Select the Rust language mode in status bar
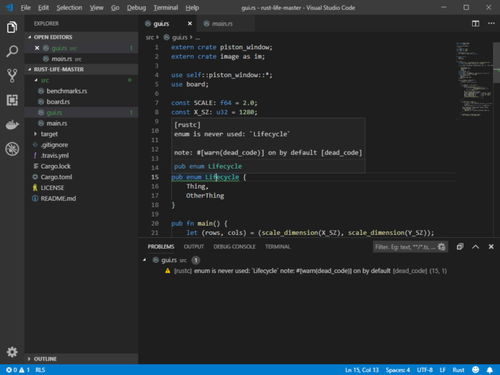 click(x=458, y=370)
